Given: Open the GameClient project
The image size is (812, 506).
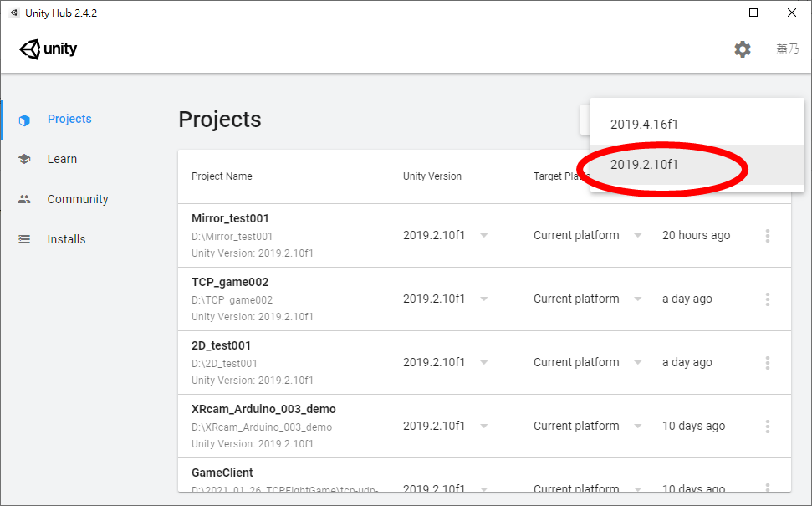Looking at the screenshot, I should (x=222, y=473).
